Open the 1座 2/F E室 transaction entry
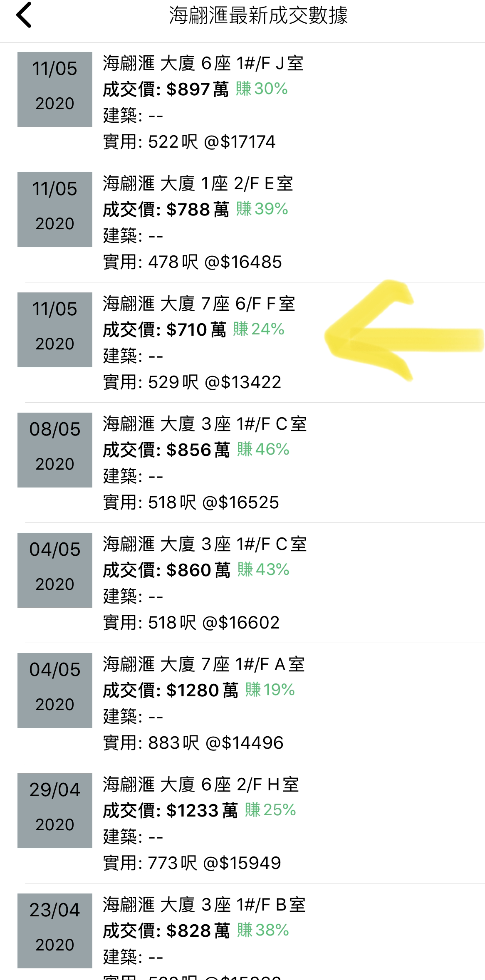Screen dimensions: 485x980 242,222
